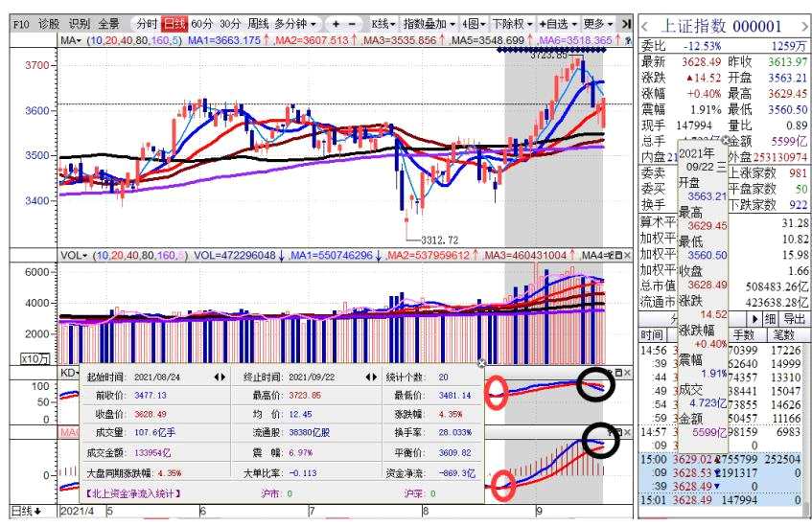Click the 上涨家数 981 value
812x526 pixels.
pyautogui.click(x=798, y=172)
